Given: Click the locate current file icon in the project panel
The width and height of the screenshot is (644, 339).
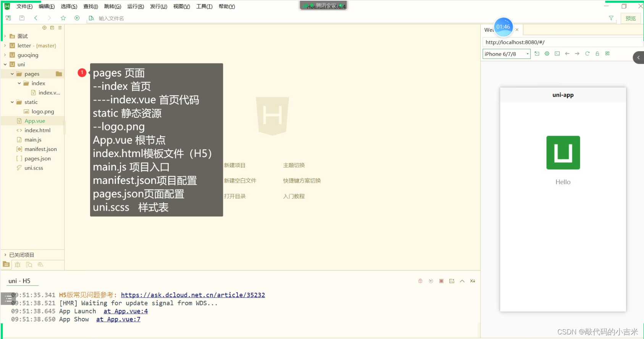Looking at the screenshot, I should 44,28.
